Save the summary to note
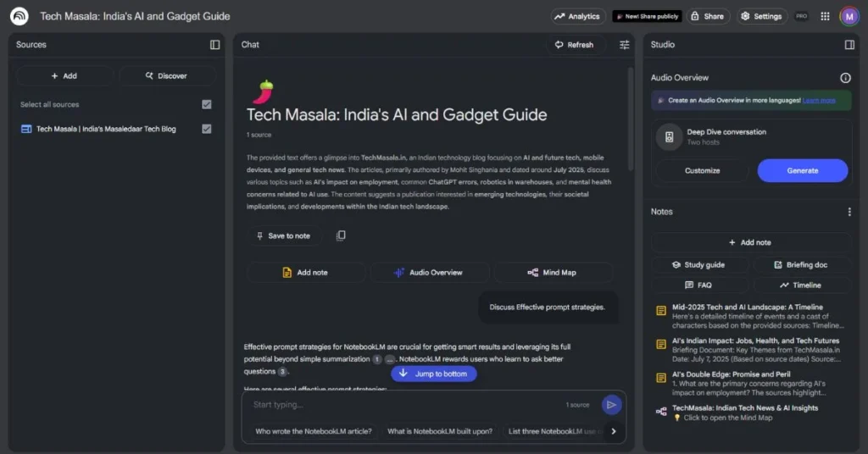Image resolution: width=868 pixels, height=454 pixels. [283, 235]
